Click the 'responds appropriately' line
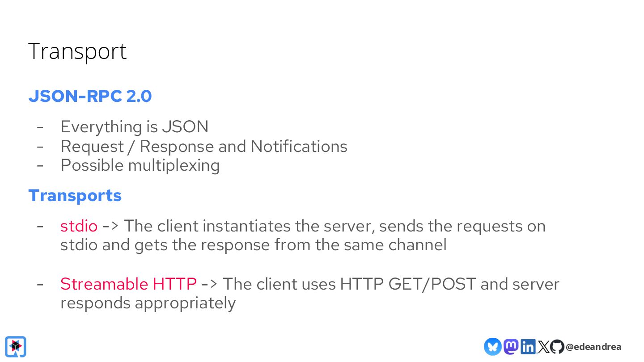 pyautogui.click(x=148, y=303)
